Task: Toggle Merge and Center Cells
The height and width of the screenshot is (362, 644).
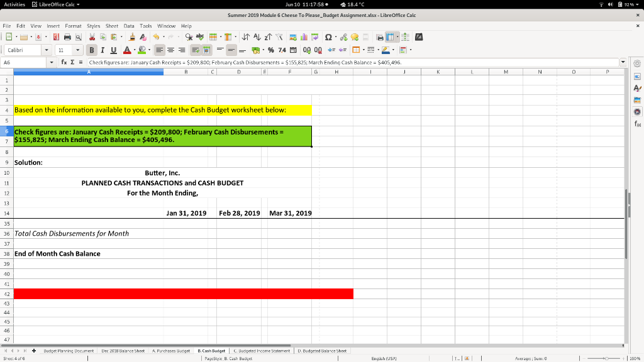Action: (x=206, y=50)
